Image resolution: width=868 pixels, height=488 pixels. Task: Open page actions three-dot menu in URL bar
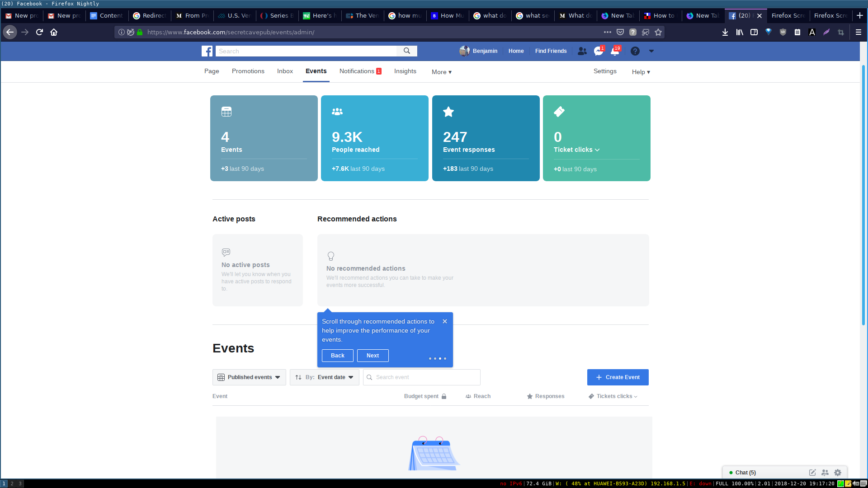[x=608, y=32]
